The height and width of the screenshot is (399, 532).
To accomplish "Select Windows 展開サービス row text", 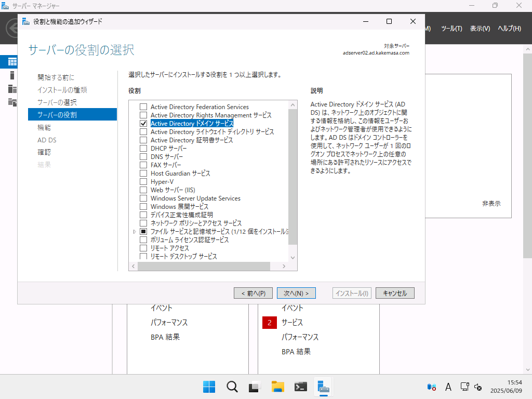I will 179,207.
